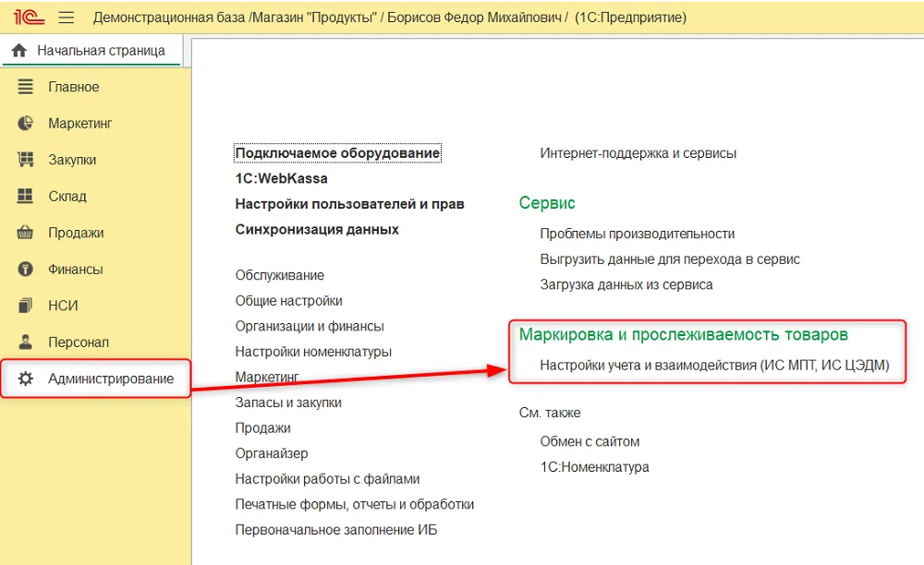Open Синхронизация данных

click(317, 230)
